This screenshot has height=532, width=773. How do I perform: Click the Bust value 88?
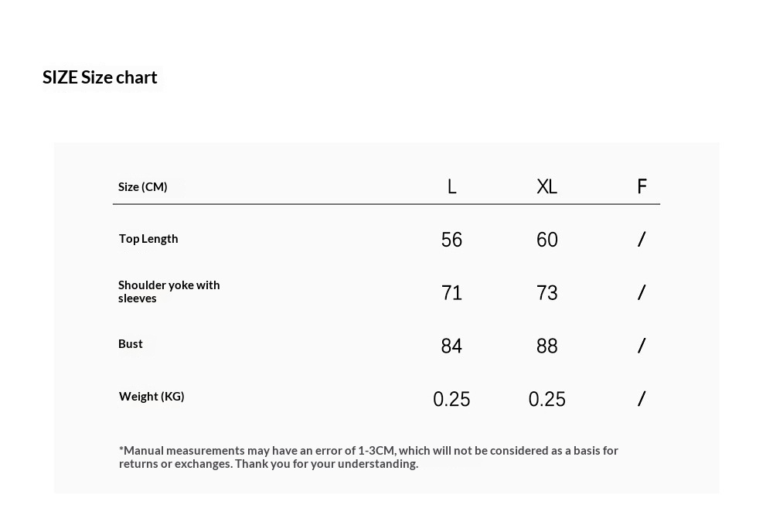pos(547,346)
